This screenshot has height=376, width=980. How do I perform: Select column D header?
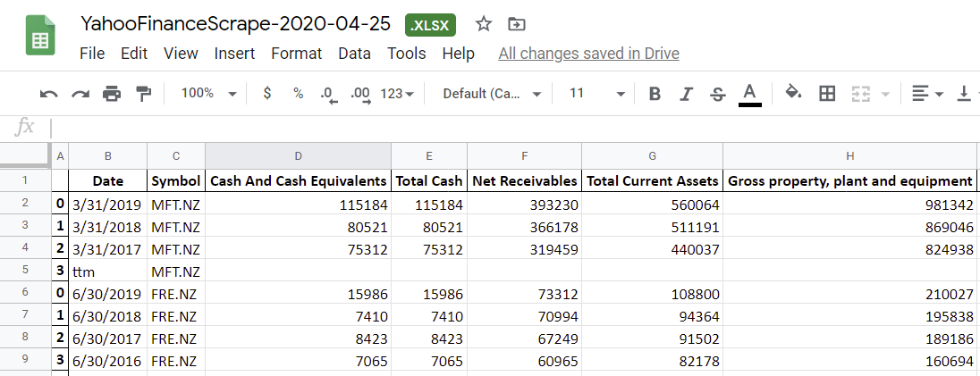point(298,155)
